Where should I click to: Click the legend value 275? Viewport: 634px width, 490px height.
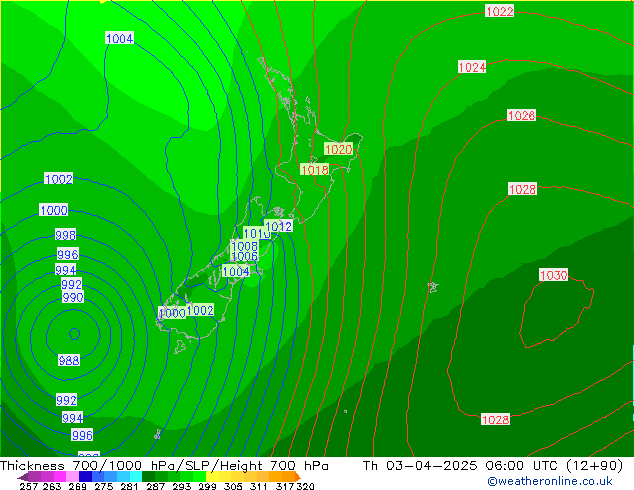click(104, 486)
